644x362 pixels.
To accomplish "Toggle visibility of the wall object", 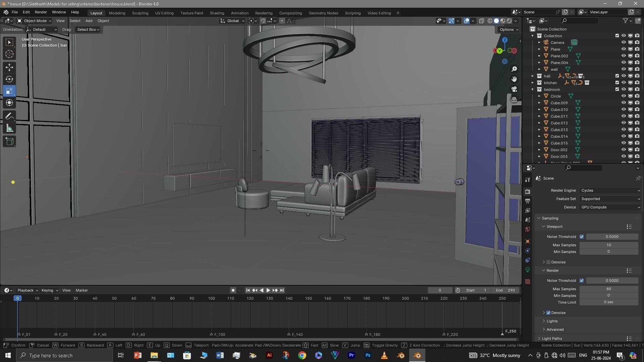I will click(x=624, y=69).
